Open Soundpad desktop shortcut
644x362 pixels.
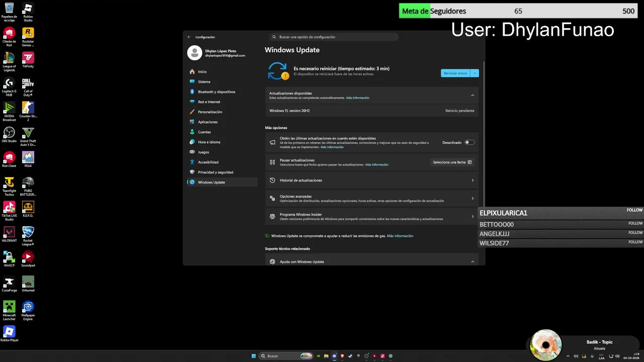28,259
